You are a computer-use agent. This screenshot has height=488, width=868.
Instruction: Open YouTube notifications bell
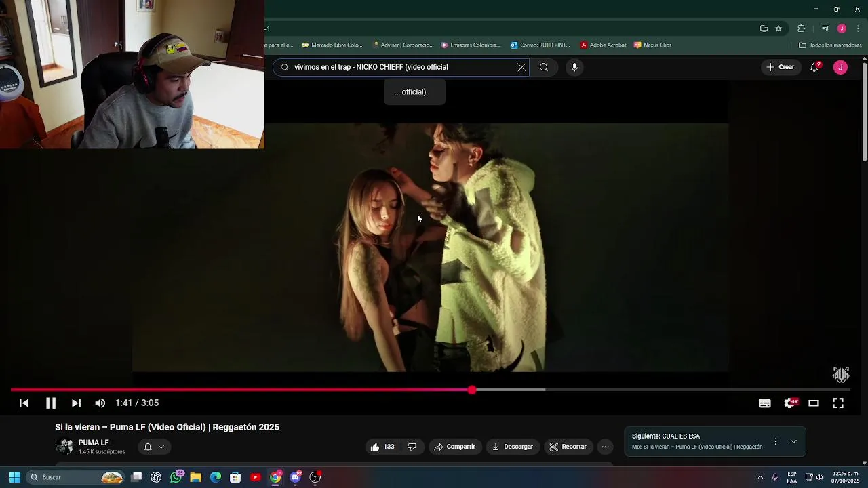[814, 67]
